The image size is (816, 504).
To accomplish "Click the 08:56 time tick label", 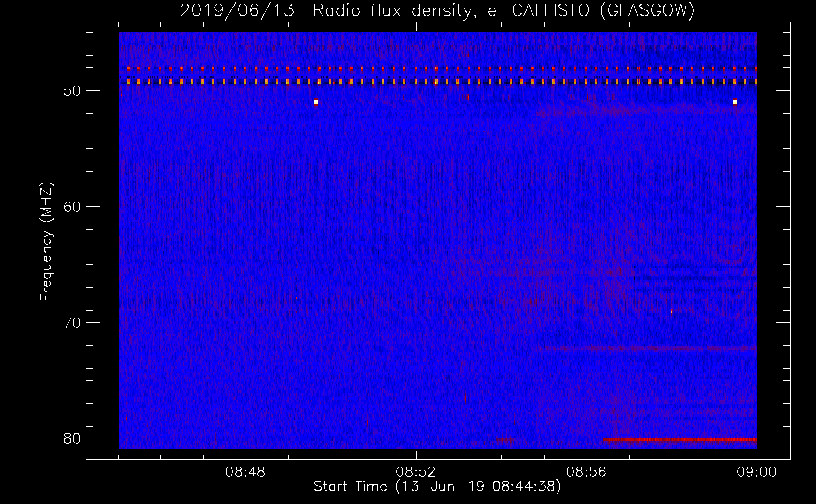I will (x=587, y=473).
